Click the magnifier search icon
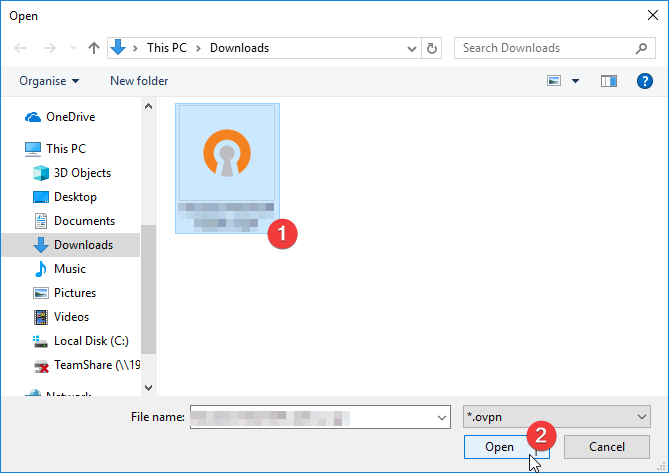This screenshot has width=669, height=473. (641, 48)
